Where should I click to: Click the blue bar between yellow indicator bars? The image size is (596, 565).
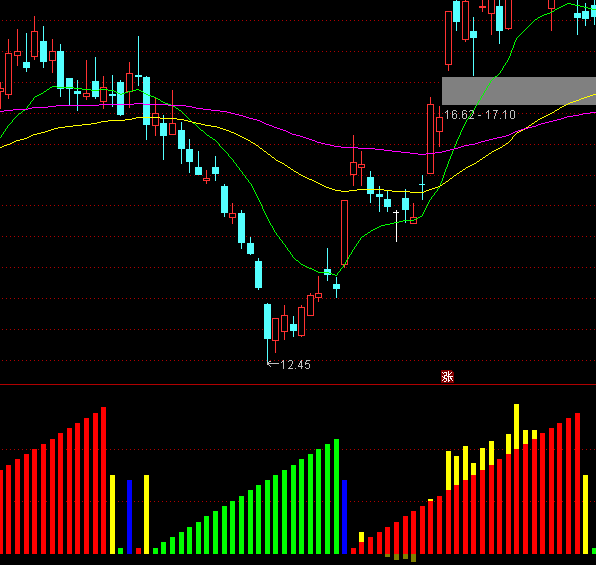pyautogui.click(x=129, y=517)
